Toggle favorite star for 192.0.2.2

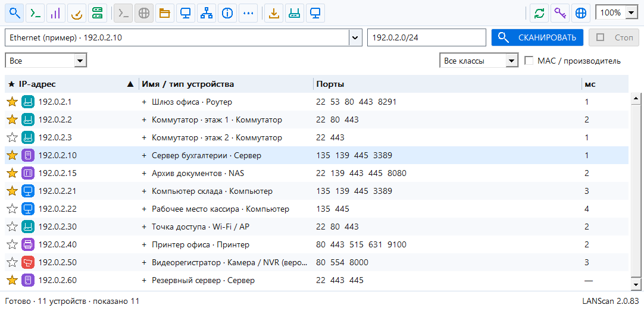point(12,120)
